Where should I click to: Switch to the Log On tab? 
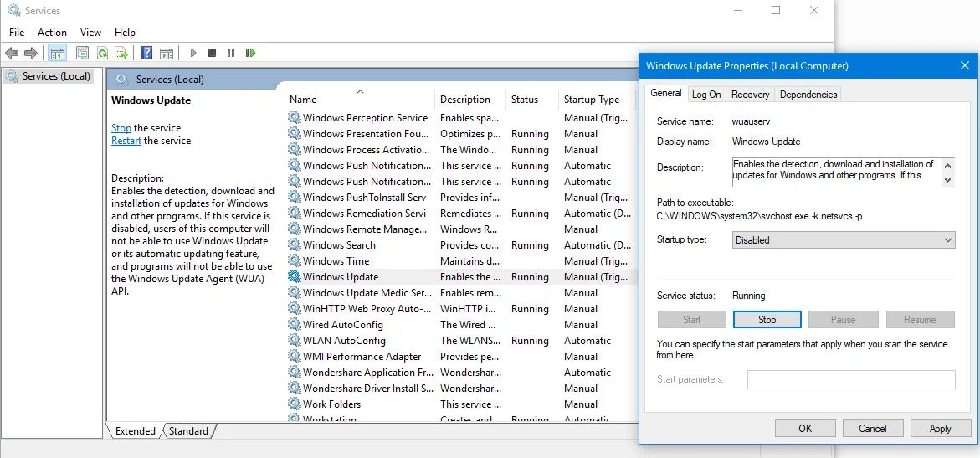(706, 95)
